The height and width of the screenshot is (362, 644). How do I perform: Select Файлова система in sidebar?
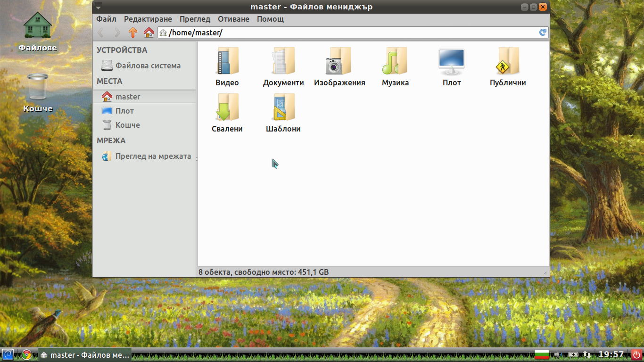tap(144, 66)
